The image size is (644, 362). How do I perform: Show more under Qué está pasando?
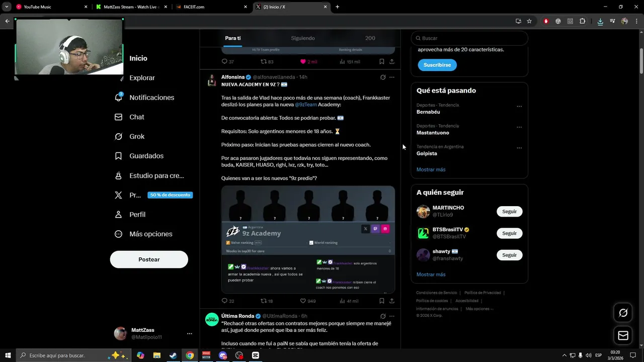pyautogui.click(x=431, y=169)
